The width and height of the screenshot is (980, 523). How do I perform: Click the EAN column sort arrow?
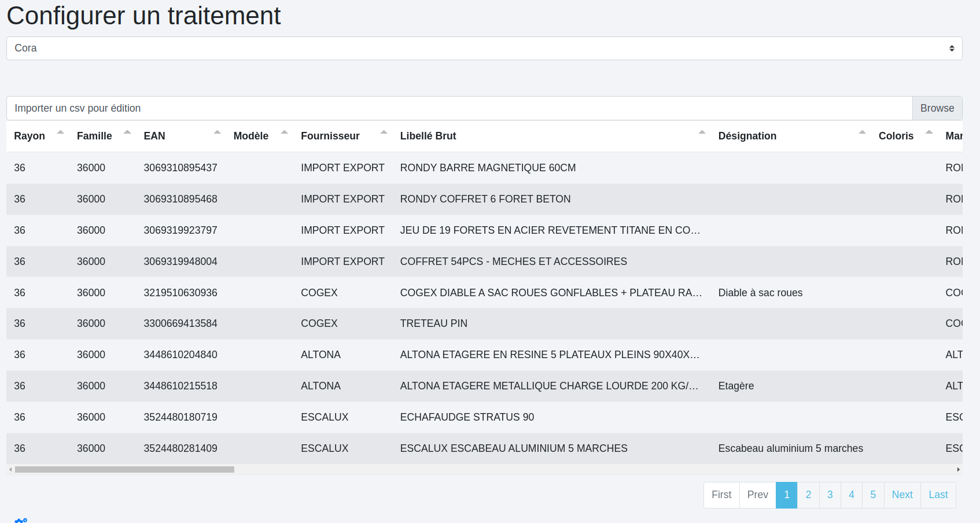tap(217, 133)
